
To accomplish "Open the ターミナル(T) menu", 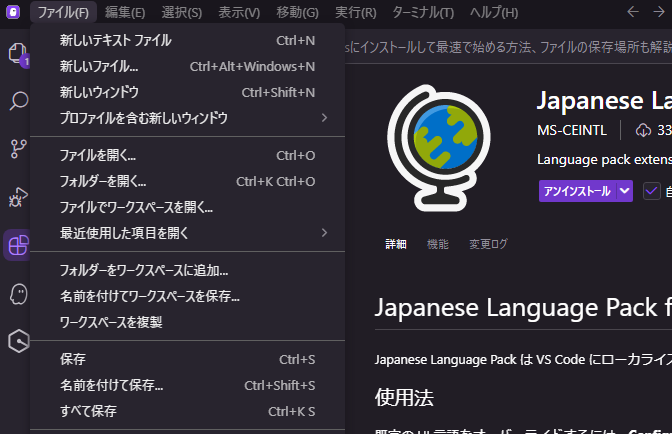I will 423,12.
